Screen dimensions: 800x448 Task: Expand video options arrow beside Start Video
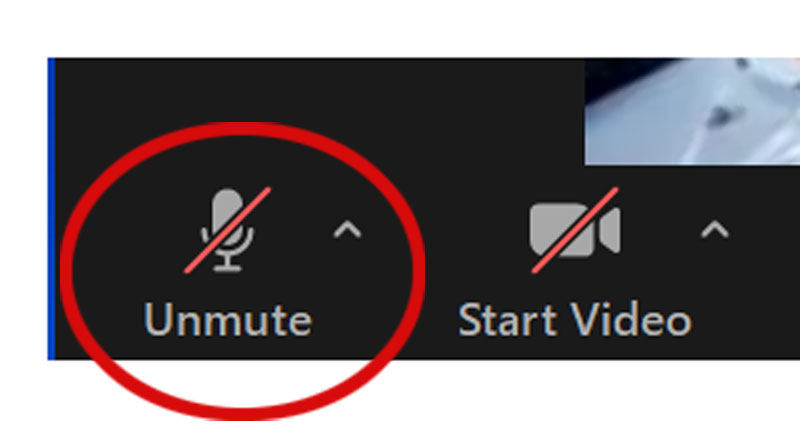(715, 230)
